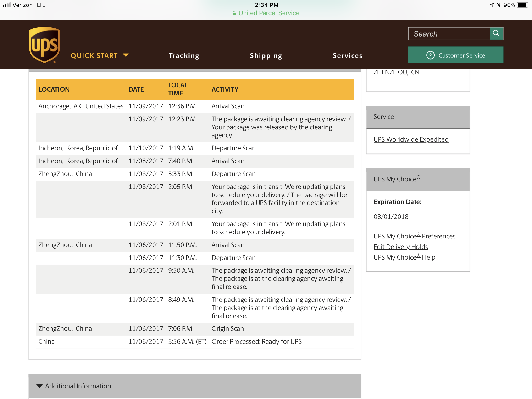Open UPS My Choice Help link
This screenshot has width=532, height=399.
click(x=404, y=257)
